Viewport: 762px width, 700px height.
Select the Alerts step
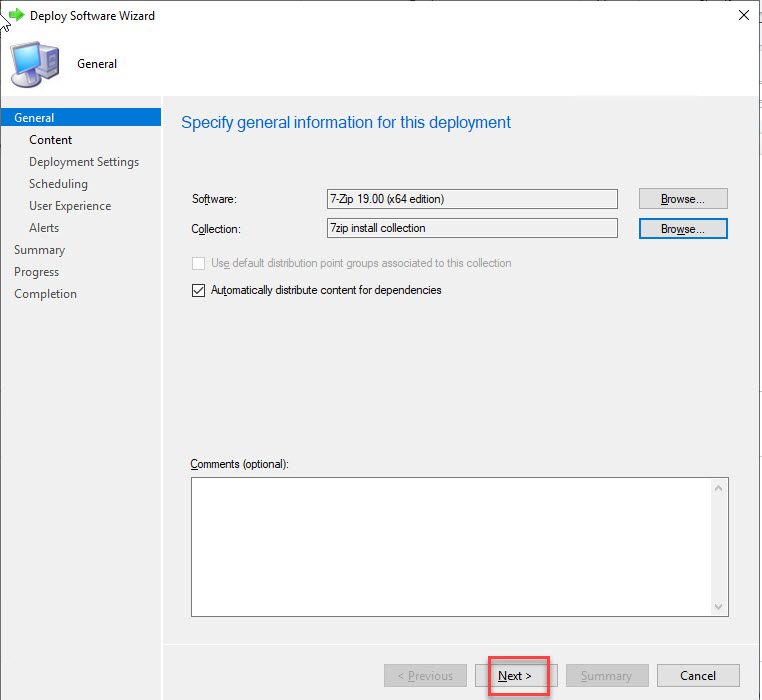click(x=44, y=228)
